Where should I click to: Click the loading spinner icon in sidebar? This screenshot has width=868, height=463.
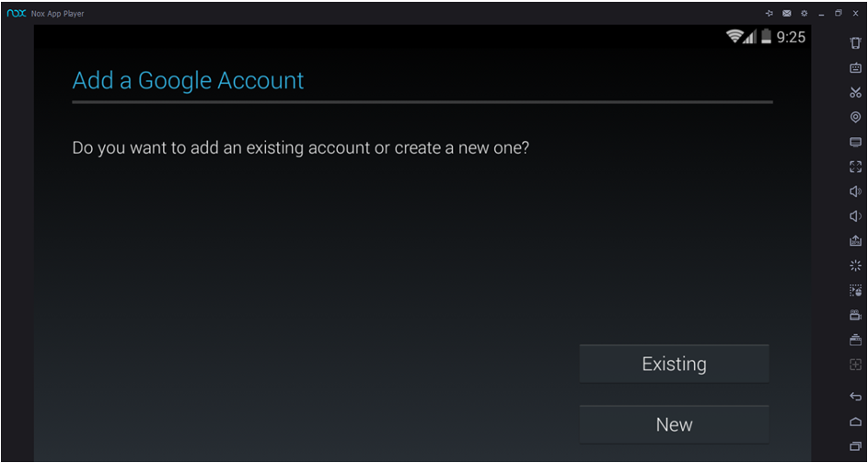click(855, 266)
